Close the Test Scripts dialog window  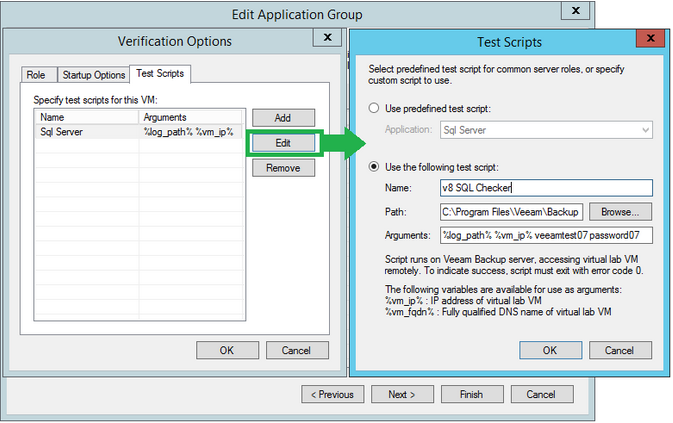[x=649, y=39]
